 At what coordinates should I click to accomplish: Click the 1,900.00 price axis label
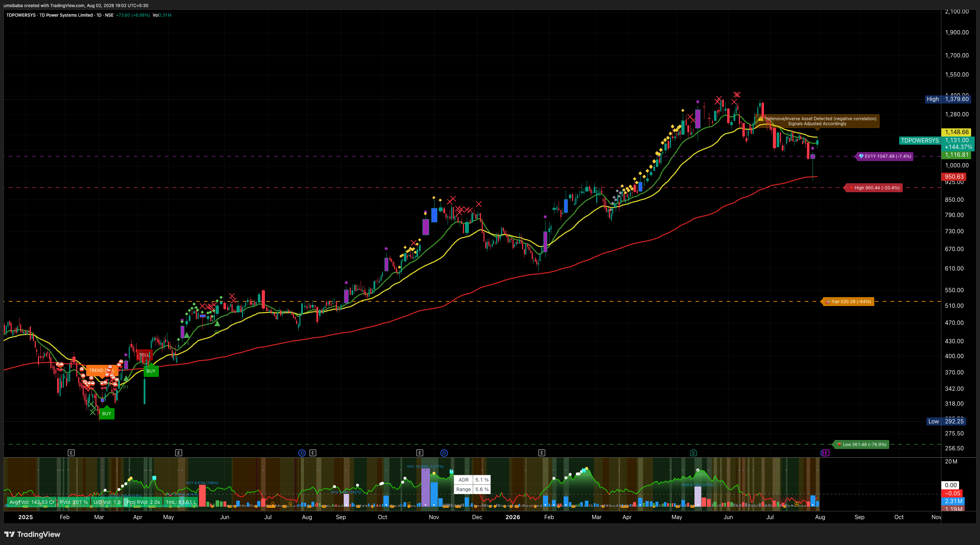(x=957, y=32)
